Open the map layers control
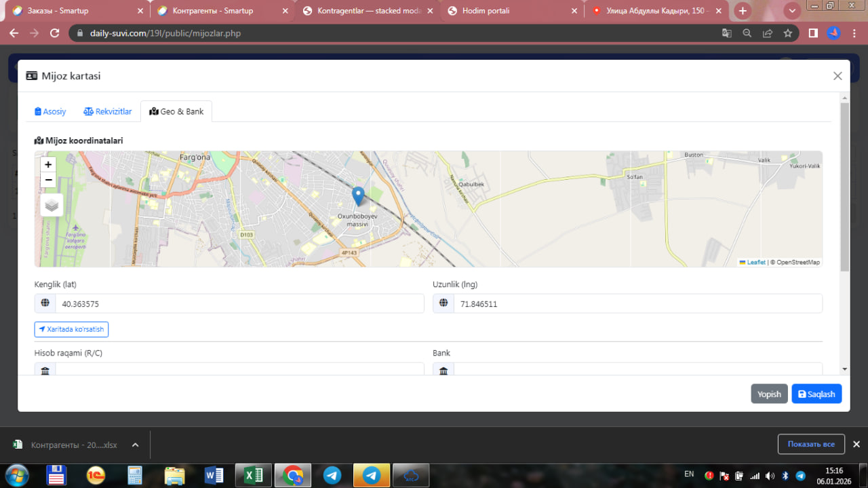This screenshot has height=488, width=868. pyautogui.click(x=52, y=204)
